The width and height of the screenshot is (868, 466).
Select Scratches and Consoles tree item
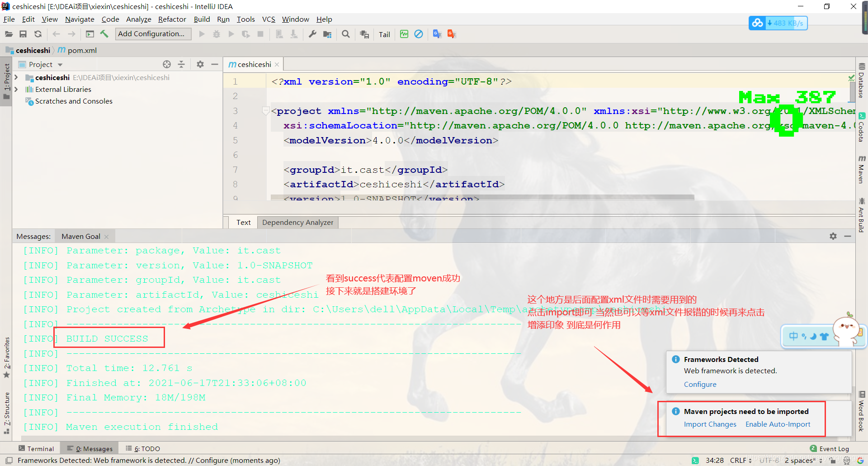tap(74, 101)
